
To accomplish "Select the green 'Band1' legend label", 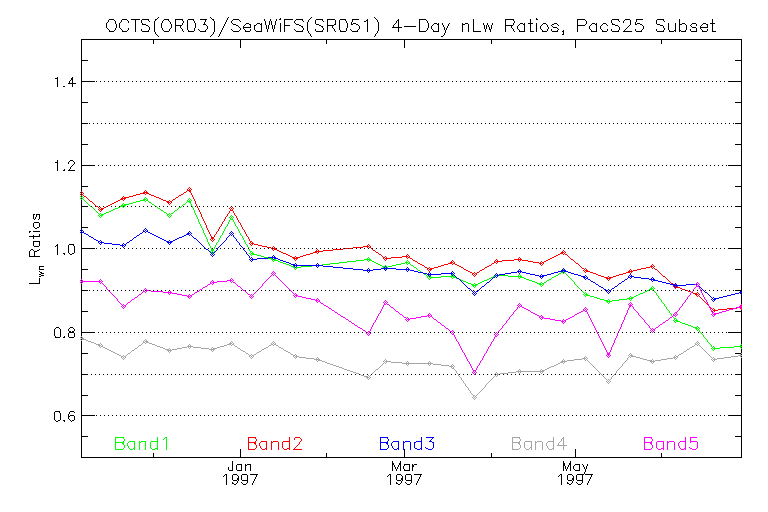I will click(x=142, y=444).
